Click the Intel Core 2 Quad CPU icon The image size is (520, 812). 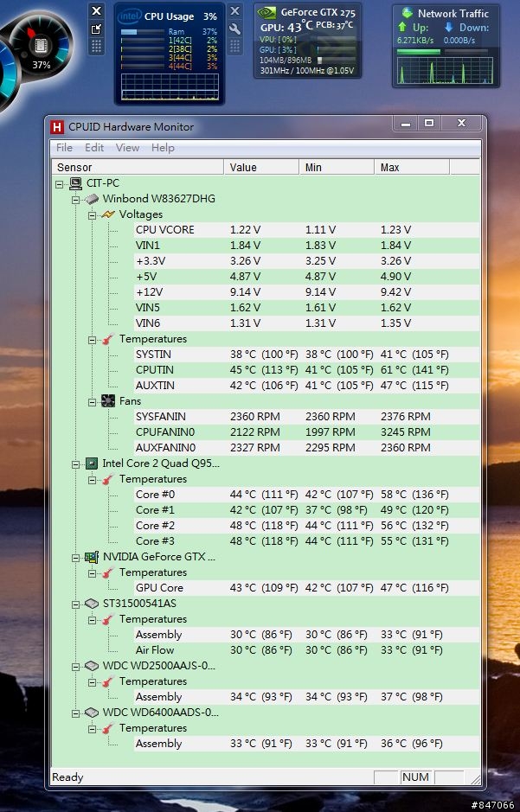(92, 464)
